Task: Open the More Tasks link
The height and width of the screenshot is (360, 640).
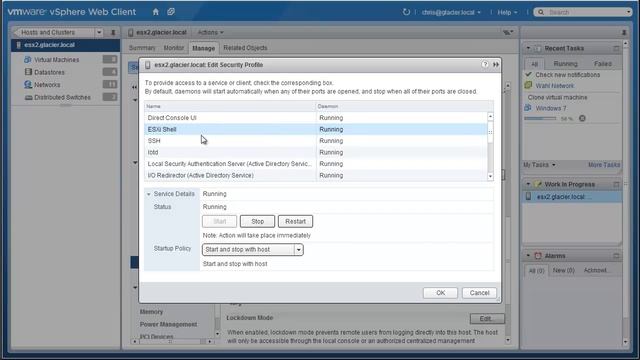Action: tap(604, 164)
